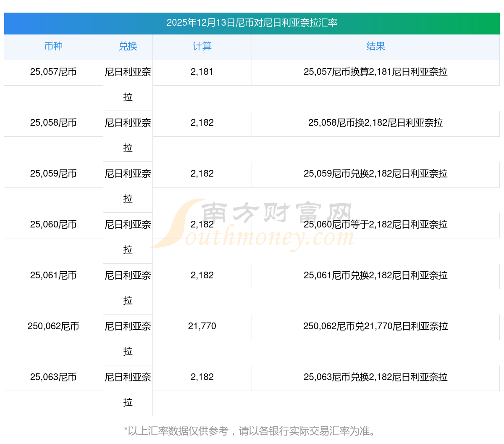Click the calculated value 21,770
Image resolution: width=504 pixels, height=444 pixels.
[x=202, y=327]
